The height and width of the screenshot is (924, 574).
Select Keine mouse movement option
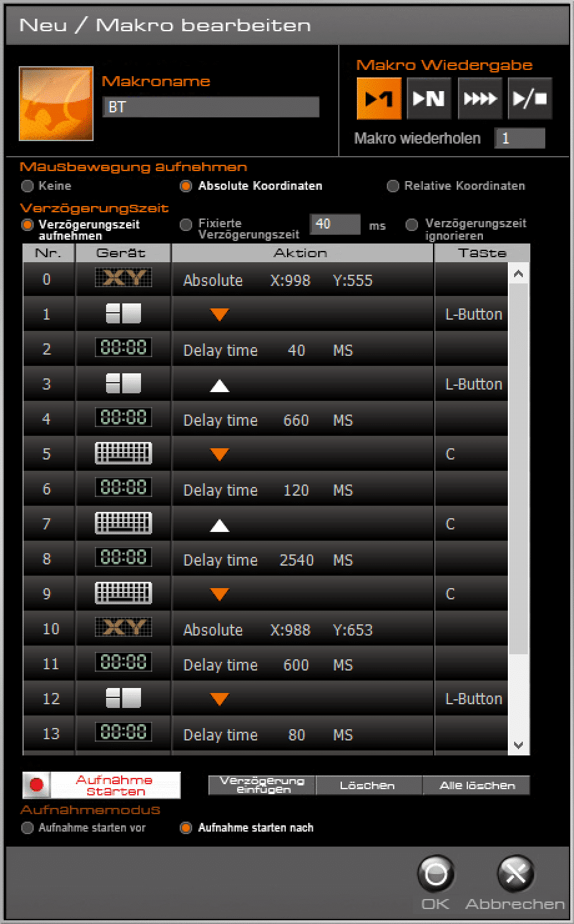coord(27,186)
